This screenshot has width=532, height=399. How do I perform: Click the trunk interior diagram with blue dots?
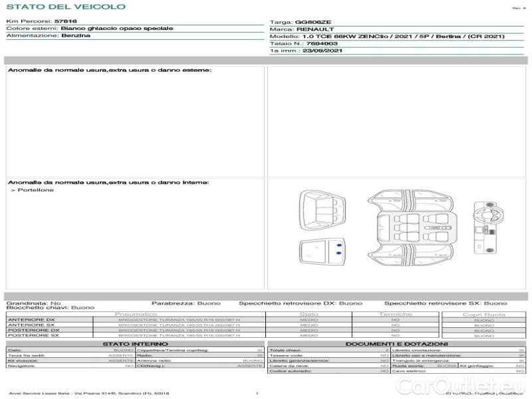pyautogui.click(x=322, y=252)
